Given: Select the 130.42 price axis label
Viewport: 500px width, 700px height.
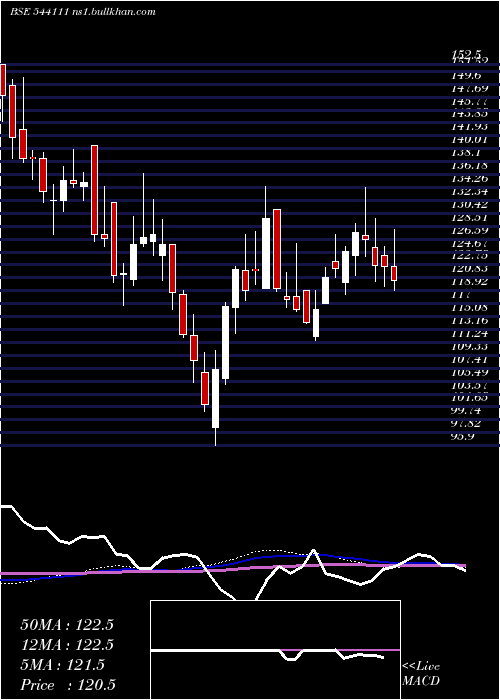Looking at the screenshot, I should pos(470,204).
